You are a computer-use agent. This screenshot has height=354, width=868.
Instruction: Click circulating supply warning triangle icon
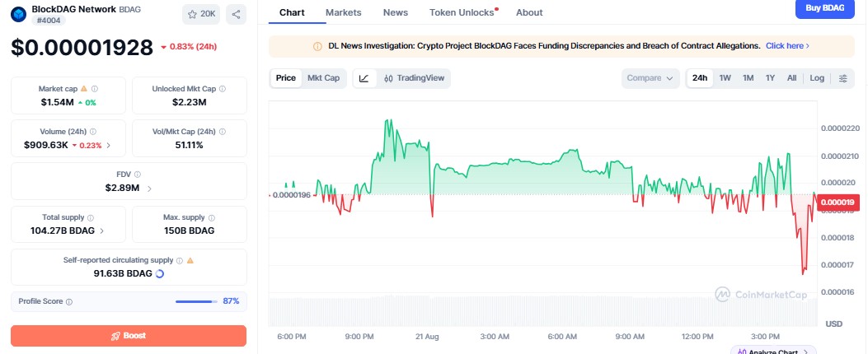(190, 260)
